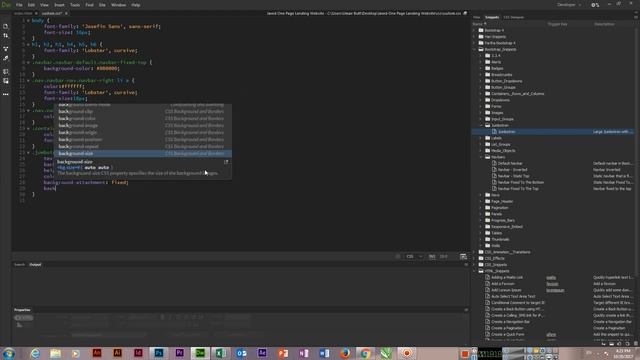Click the File Management arrows icon
640x360 pixels.
click(6, 36)
